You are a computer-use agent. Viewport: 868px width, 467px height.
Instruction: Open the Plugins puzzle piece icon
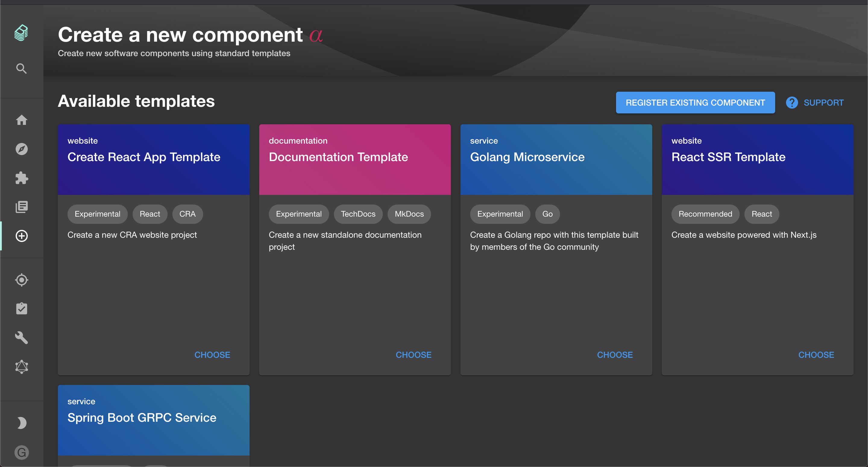pyautogui.click(x=22, y=178)
